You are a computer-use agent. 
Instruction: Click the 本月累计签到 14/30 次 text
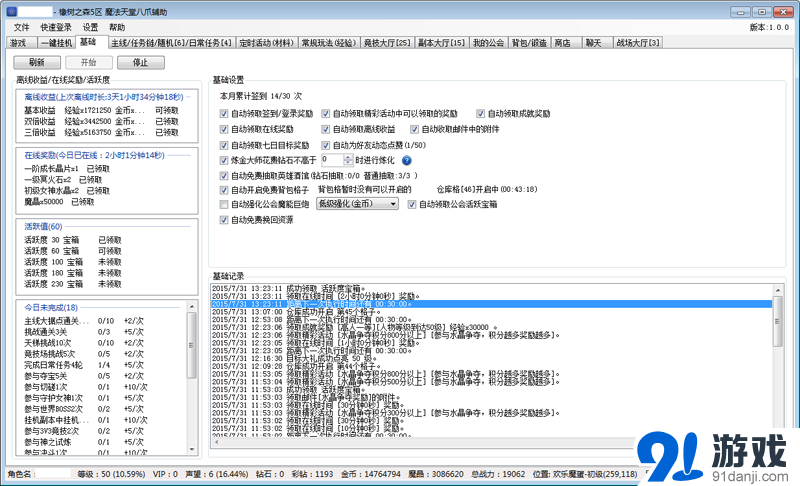261,96
